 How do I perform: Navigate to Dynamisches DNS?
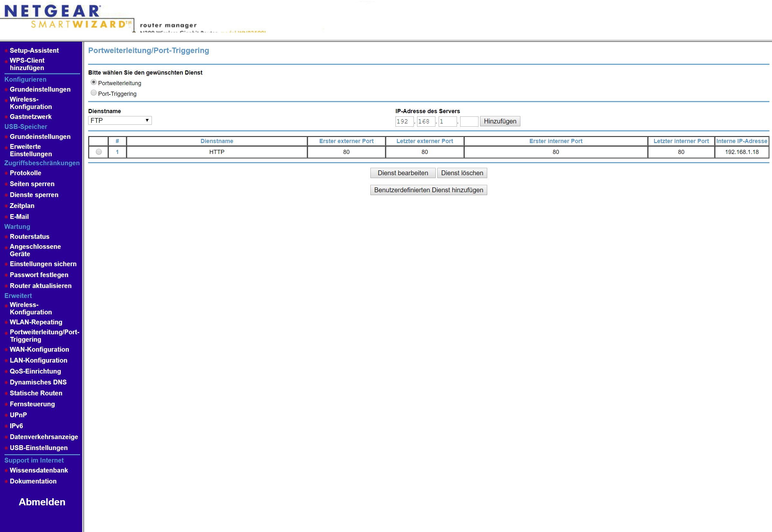tap(38, 382)
